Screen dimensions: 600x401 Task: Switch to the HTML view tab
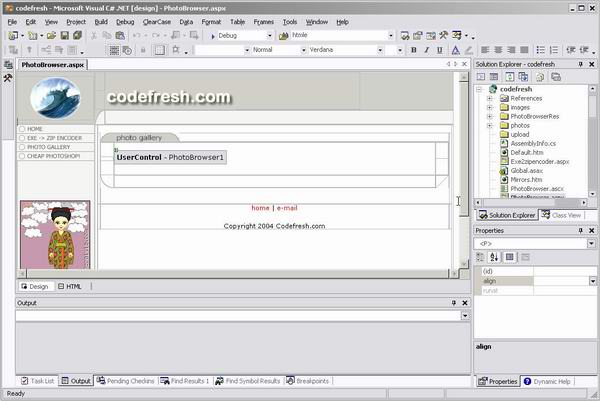click(x=70, y=287)
